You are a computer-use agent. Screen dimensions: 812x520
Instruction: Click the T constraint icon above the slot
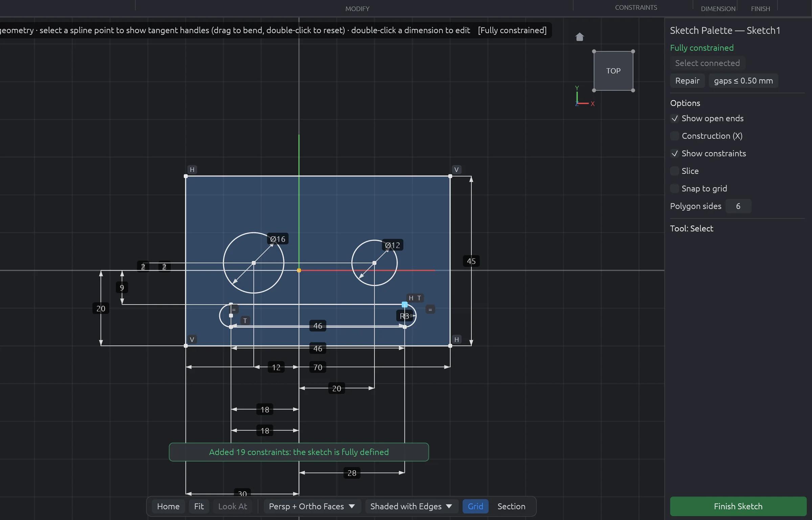click(419, 298)
